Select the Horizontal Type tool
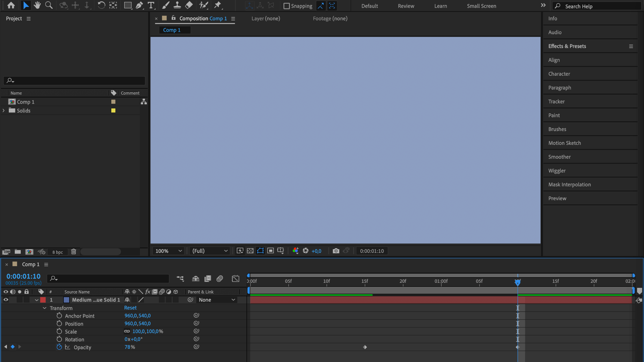The height and width of the screenshot is (362, 644). pyautogui.click(x=151, y=5)
